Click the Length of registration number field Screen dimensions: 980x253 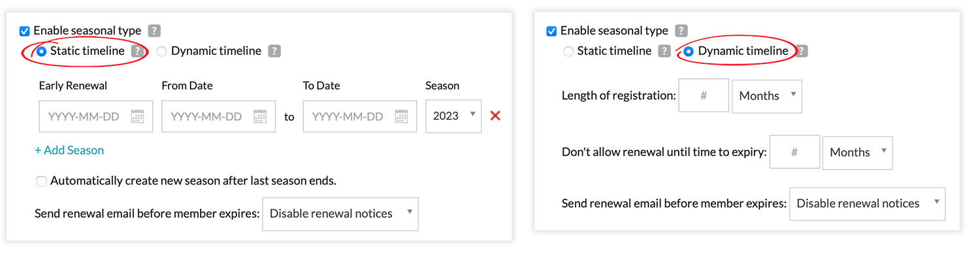(704, 96)
